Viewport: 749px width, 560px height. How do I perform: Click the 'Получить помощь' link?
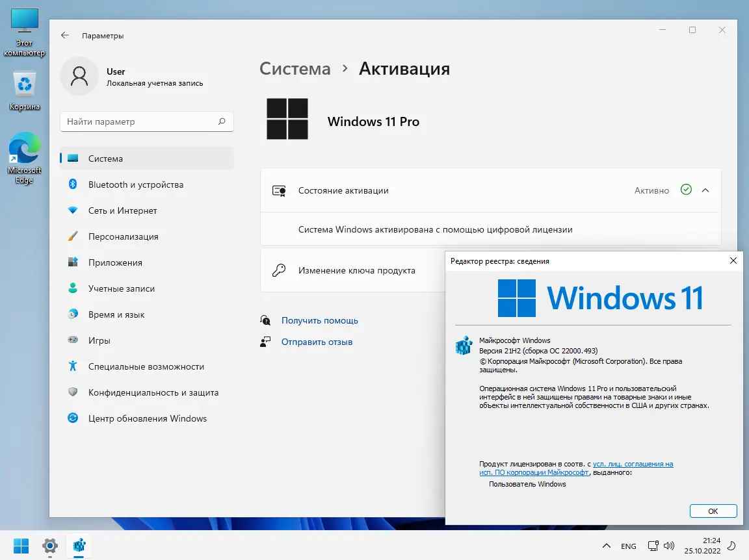(320, 320)
